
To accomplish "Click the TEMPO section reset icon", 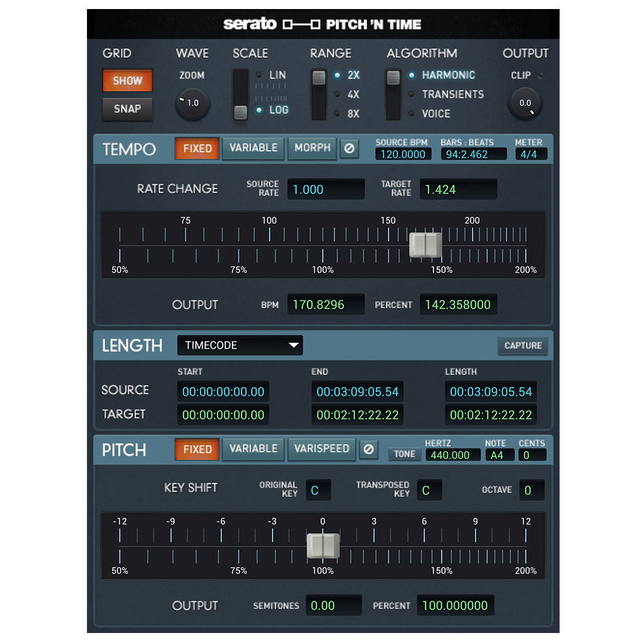I will pyautogui.click(x=349, y=149).
